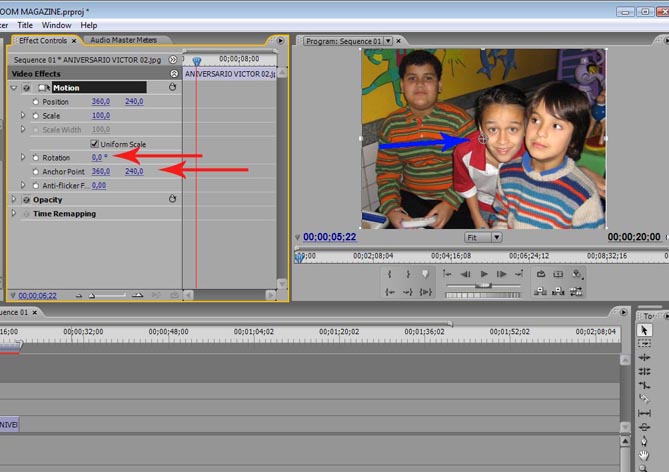Click Step Back one frame button
669x472 pixels.
[465, 274]
